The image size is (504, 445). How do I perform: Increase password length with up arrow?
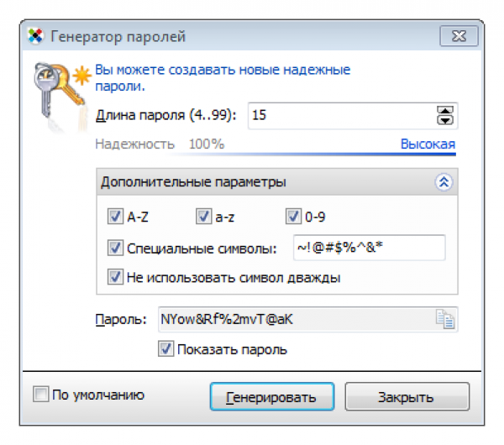[x=445, y=110]
